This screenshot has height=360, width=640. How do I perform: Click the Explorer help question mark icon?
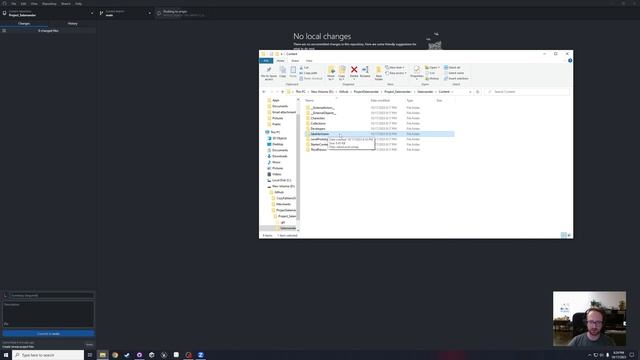pos(570,61)
